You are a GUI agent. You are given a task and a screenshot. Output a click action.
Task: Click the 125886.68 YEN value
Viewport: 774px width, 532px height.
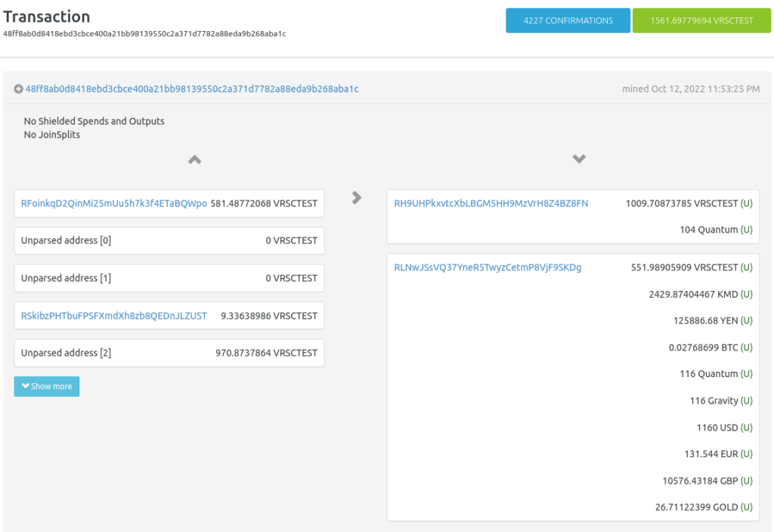click(x=706, y=320)
